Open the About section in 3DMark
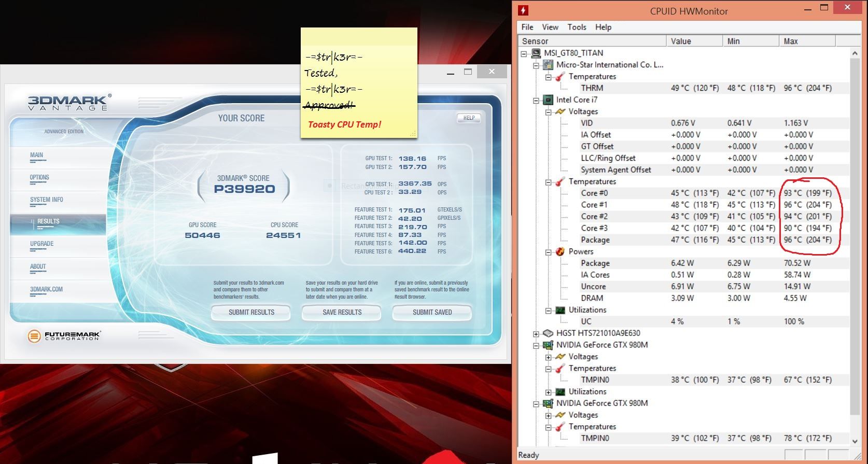The height and width of the screenshot is (464, 868). [x=58, y=269]
